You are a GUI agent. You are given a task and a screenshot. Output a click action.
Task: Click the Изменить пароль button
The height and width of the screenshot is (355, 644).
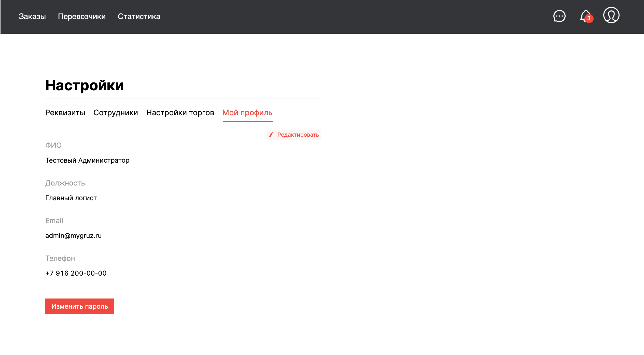point(80,306)
